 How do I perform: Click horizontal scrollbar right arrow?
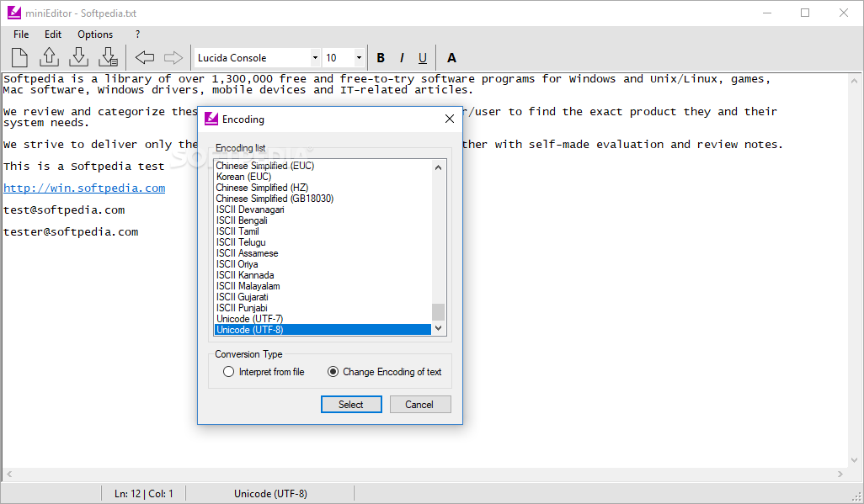tap(840, 475)
